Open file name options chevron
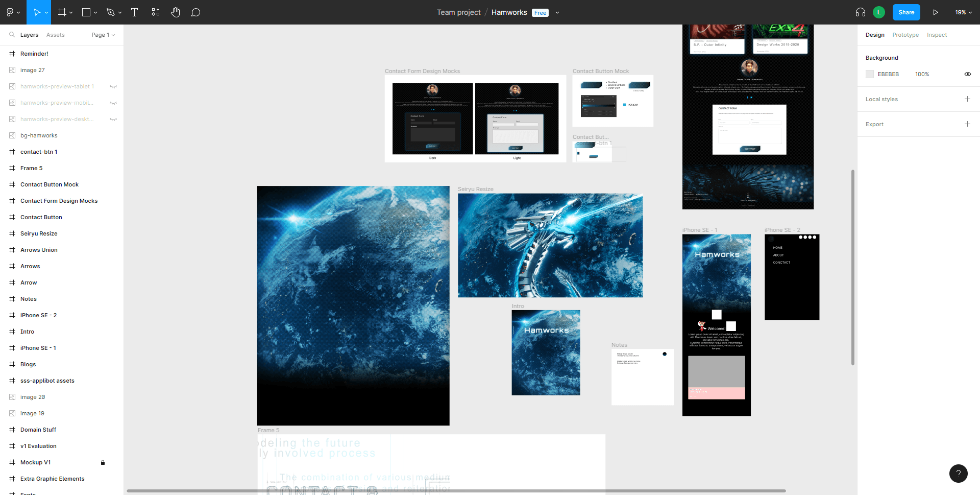Viewport: 980px width, 495px height. [557, 13]
